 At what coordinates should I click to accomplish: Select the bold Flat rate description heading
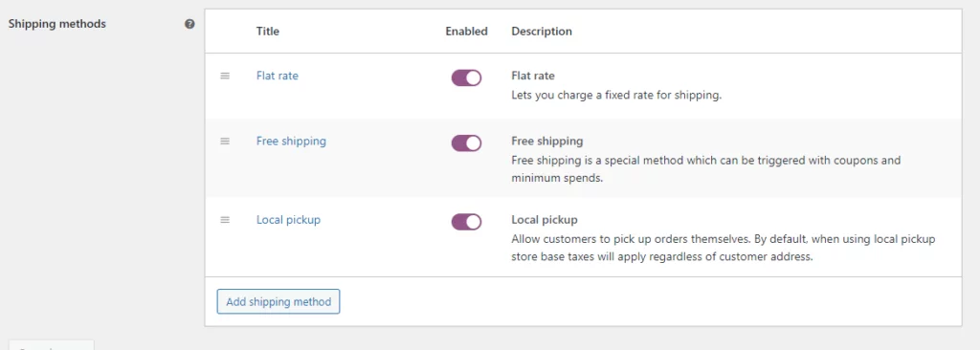pyautogui.click(x=533, y=76)
